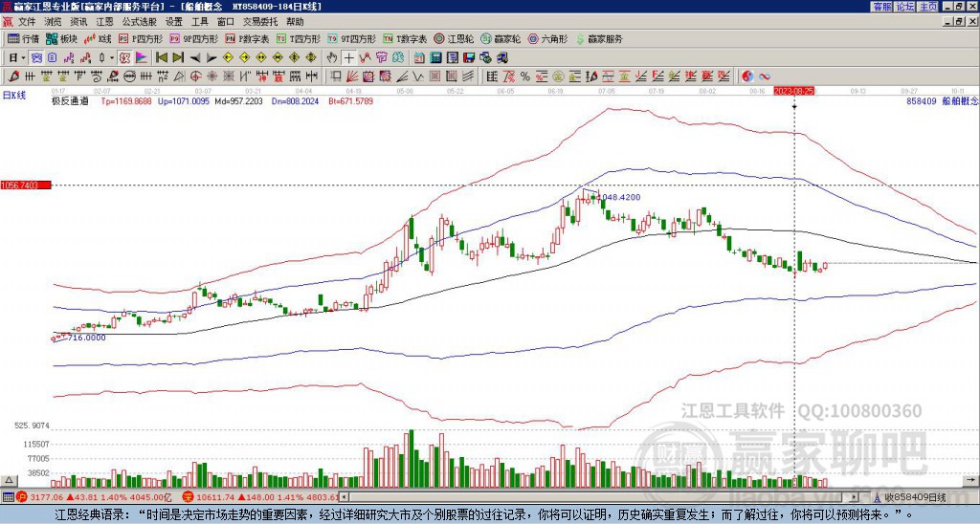Open the 浏览 menu
The image size is (980, 524).
coord(53,22)
